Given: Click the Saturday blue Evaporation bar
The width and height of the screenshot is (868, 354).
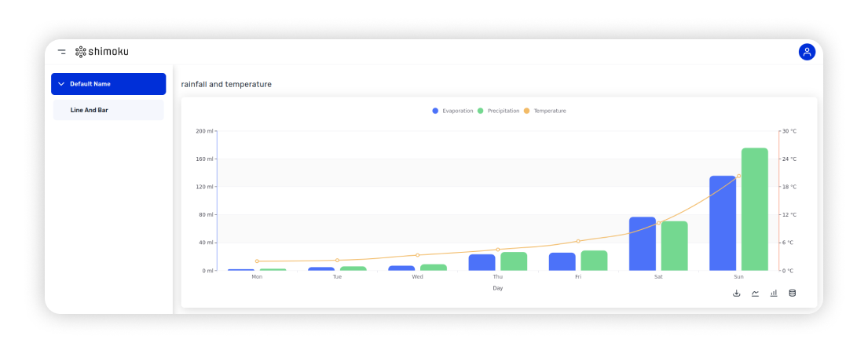Looking at the screenshot, I should point(642,243).
